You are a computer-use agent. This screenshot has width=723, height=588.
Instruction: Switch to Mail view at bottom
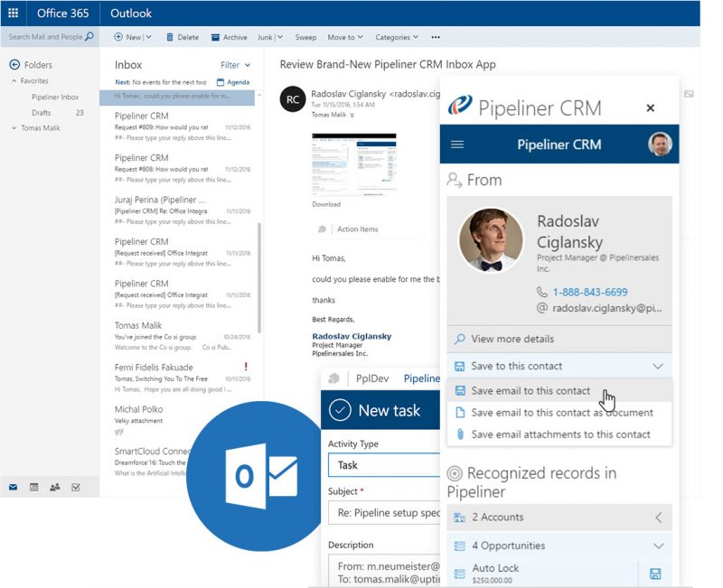[x=13, y=487]
